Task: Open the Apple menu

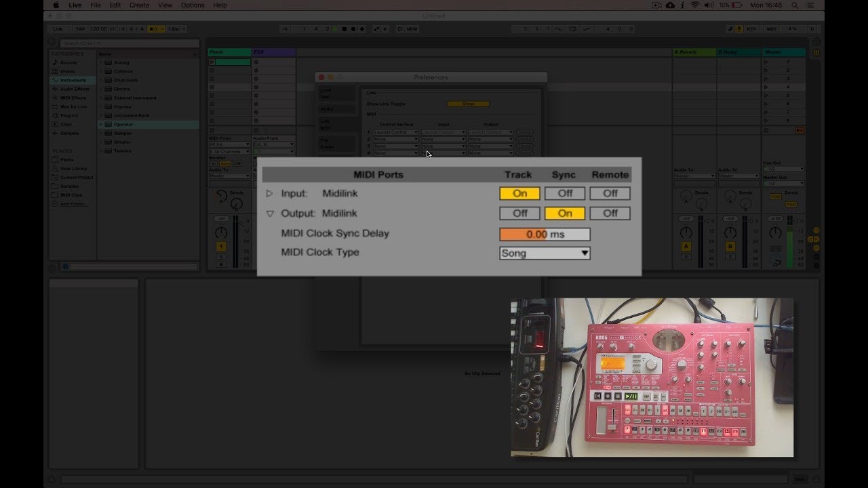Action: (56, 5)
